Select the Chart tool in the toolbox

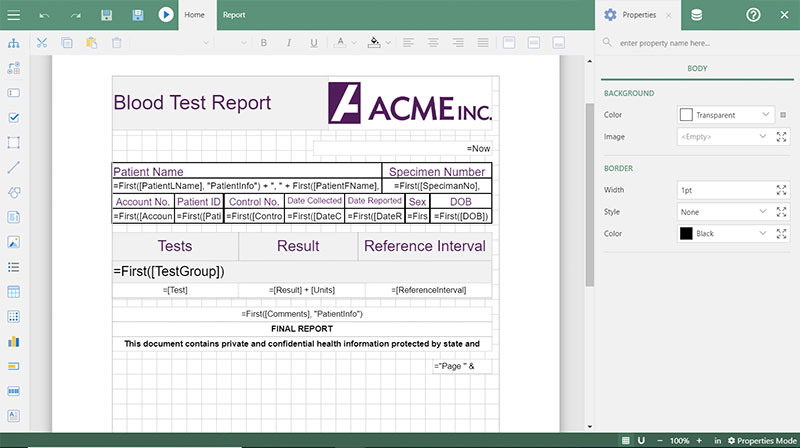pyautogui.click(x=14, y=341)
